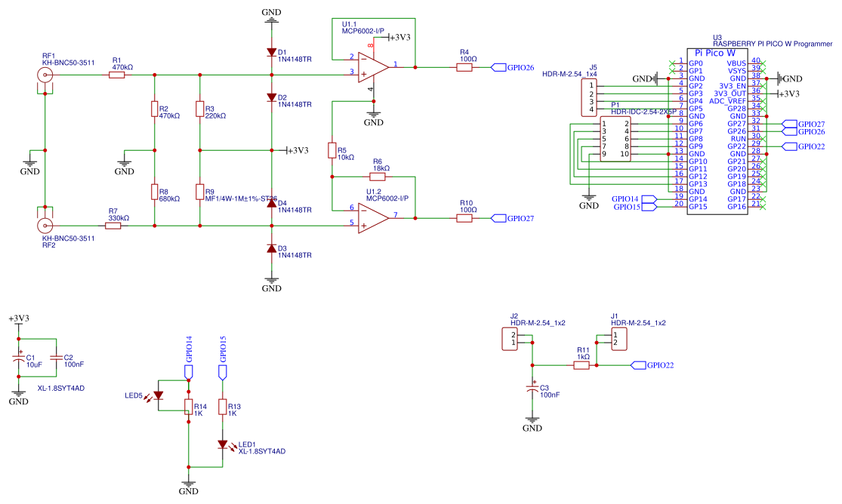Select the R10 100Ω resistor symbol
The image size is (842, 504).
pyautogui.click(x=464, y=219)
